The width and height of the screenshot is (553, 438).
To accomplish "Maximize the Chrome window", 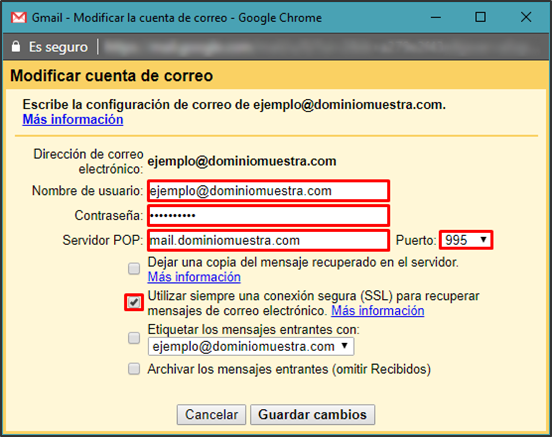I will pyautogui.click(x=480, y=17).
